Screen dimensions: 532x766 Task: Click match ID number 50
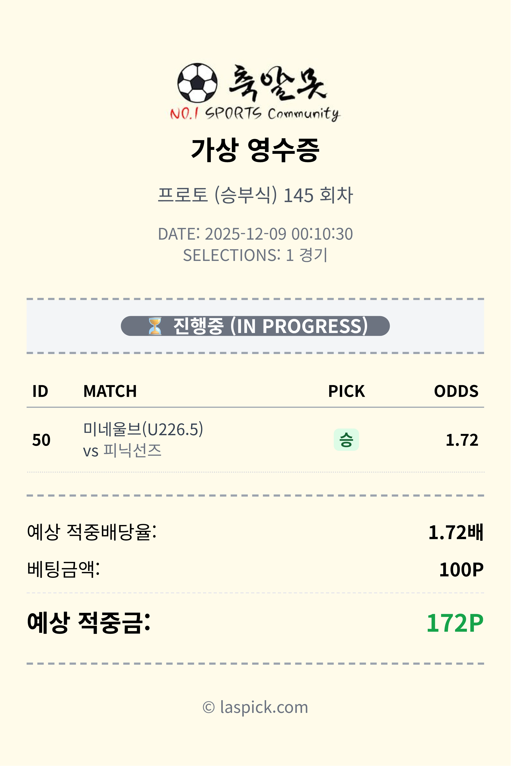coord(41,440)
